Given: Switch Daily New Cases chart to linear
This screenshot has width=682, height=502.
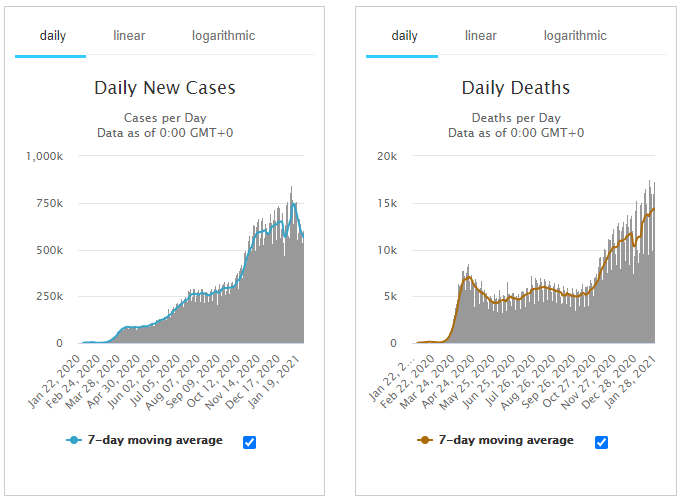Looking at the screenshot, I should coord(129,36).
